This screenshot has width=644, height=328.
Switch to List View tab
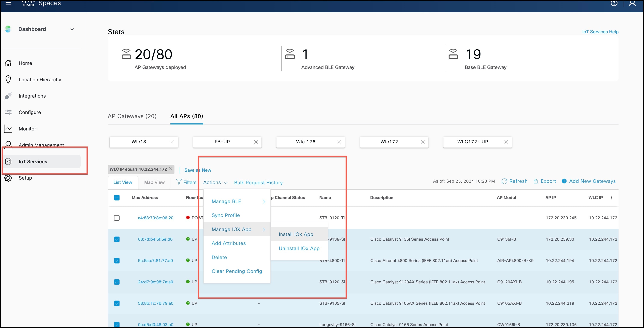click(x=123, y=183)
